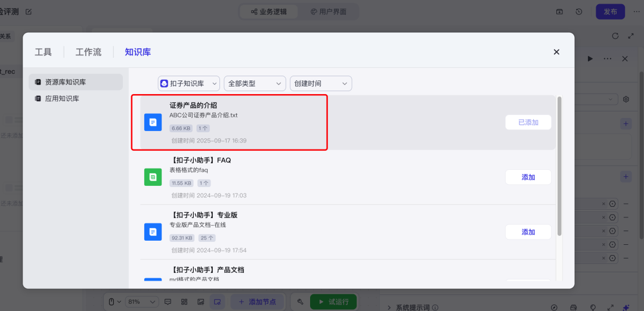Click the refresh icon above the node panel

click(615, 36)
